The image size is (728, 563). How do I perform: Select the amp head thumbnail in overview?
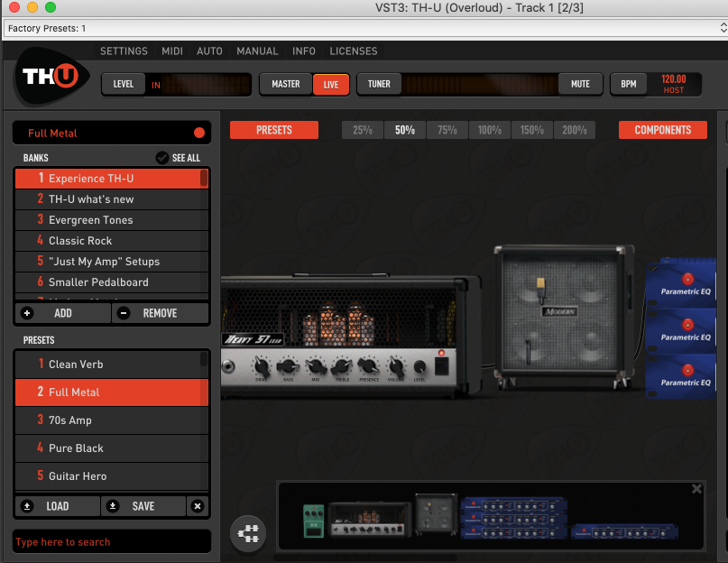(369, 520)
